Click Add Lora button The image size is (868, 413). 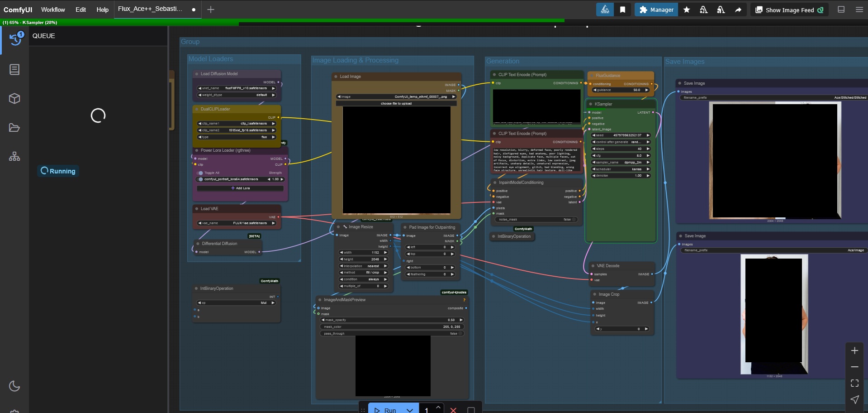240,188
